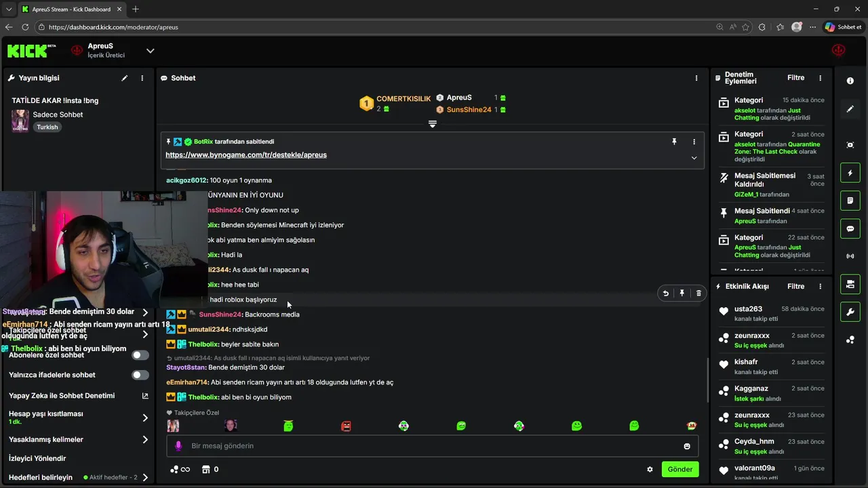Focus the 'Bir mesaj gönderin' input field
The height and width of the screenshot is (488, 868).
click(x=432, y=446)
